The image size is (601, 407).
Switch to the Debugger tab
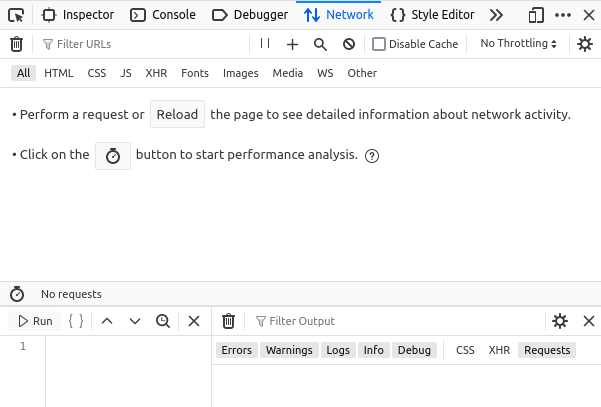pyautogui.click(x=250, y=15)
